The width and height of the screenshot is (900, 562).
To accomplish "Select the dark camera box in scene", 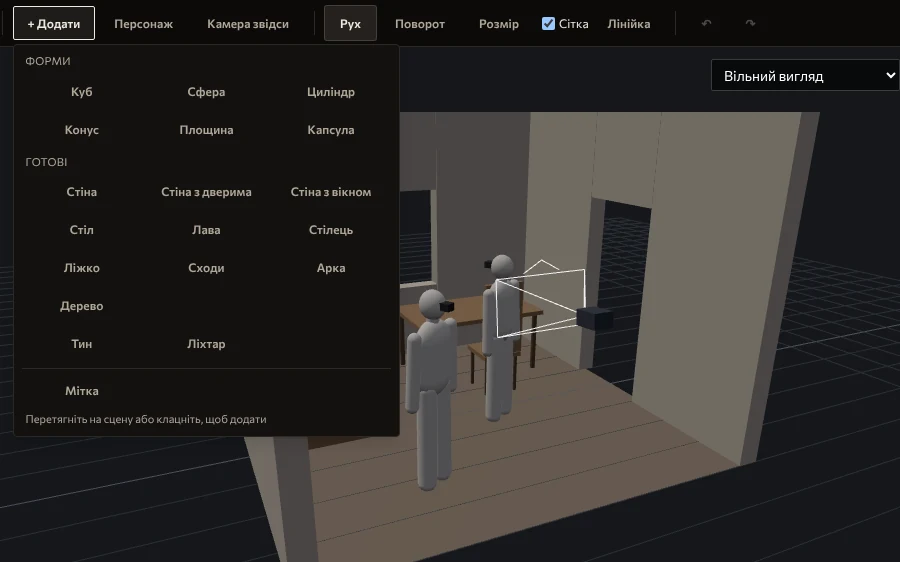I will [x=593, y=318].
